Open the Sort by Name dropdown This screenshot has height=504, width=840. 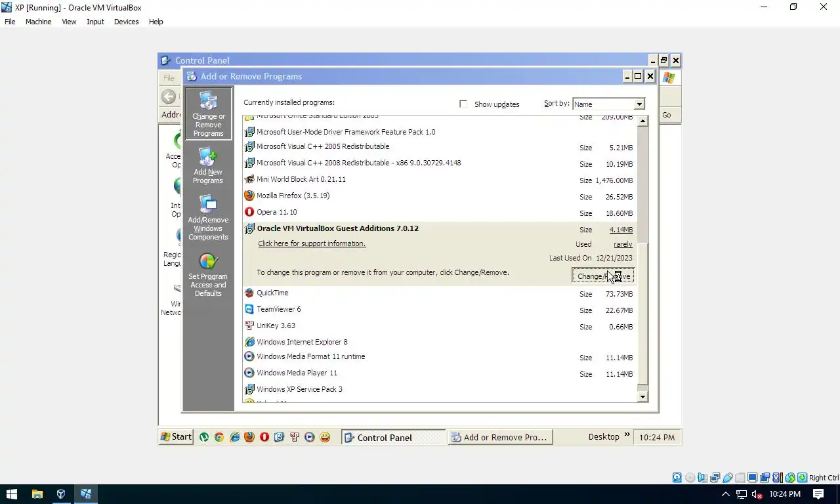tap(608, 104)
